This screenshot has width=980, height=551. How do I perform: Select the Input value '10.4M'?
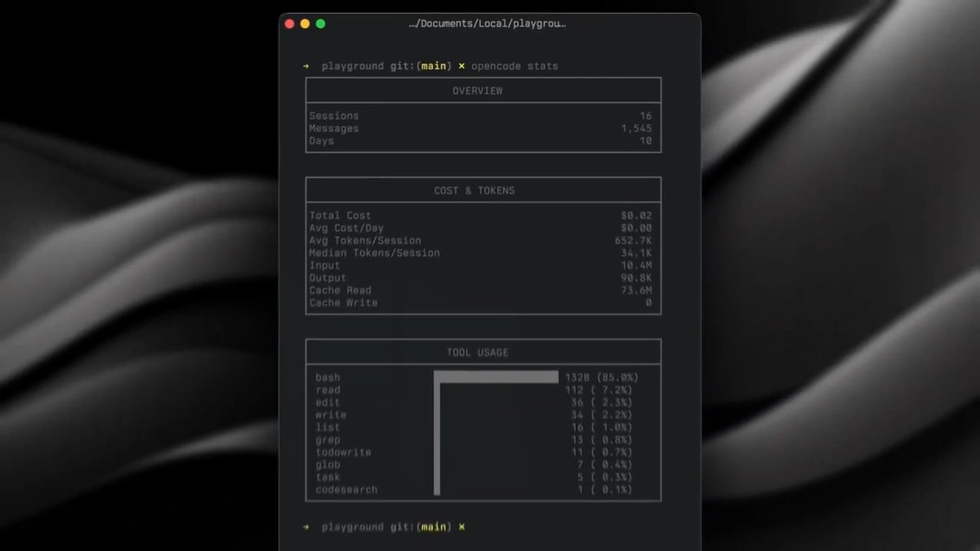point(636,265)
